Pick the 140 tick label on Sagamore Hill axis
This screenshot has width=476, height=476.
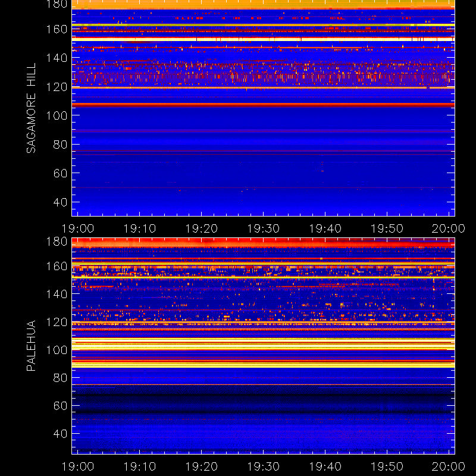(x=57, y=58)
